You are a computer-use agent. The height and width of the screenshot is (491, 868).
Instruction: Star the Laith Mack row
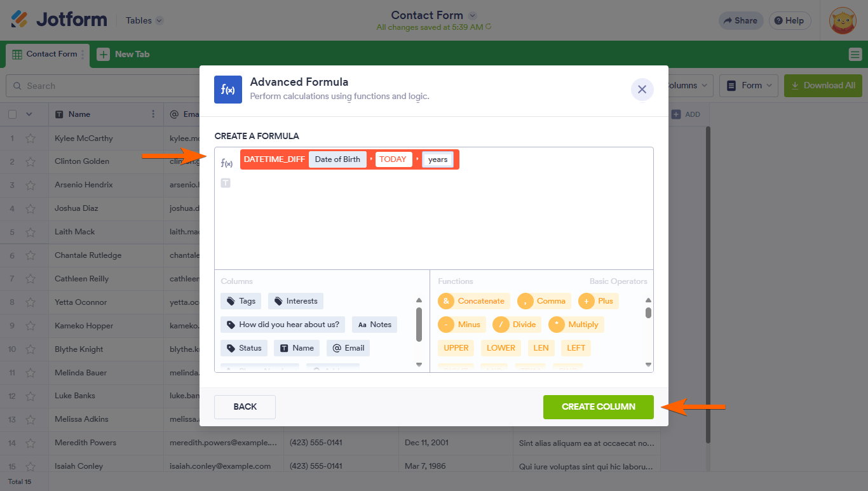[x=31, y=232]
